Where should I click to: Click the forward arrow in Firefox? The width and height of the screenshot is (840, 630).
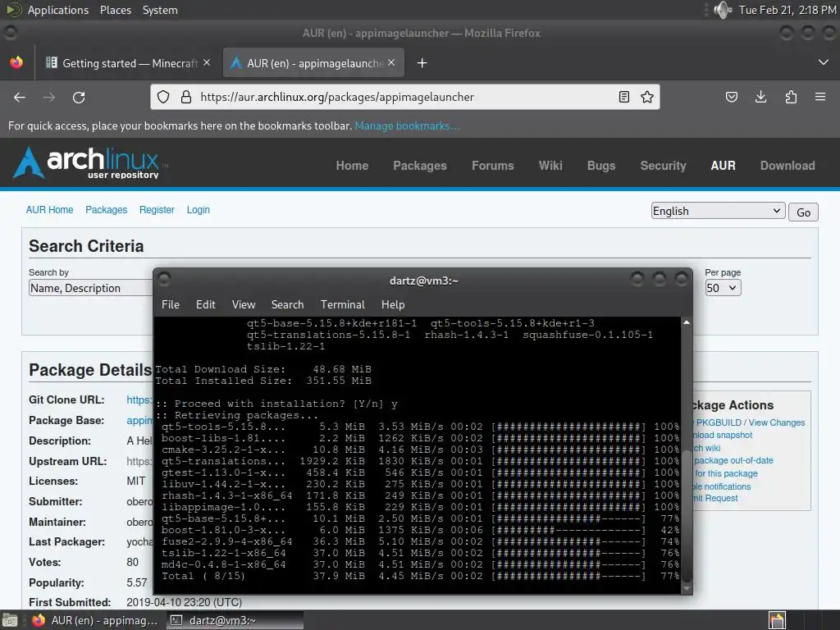(x=48, y=98)
